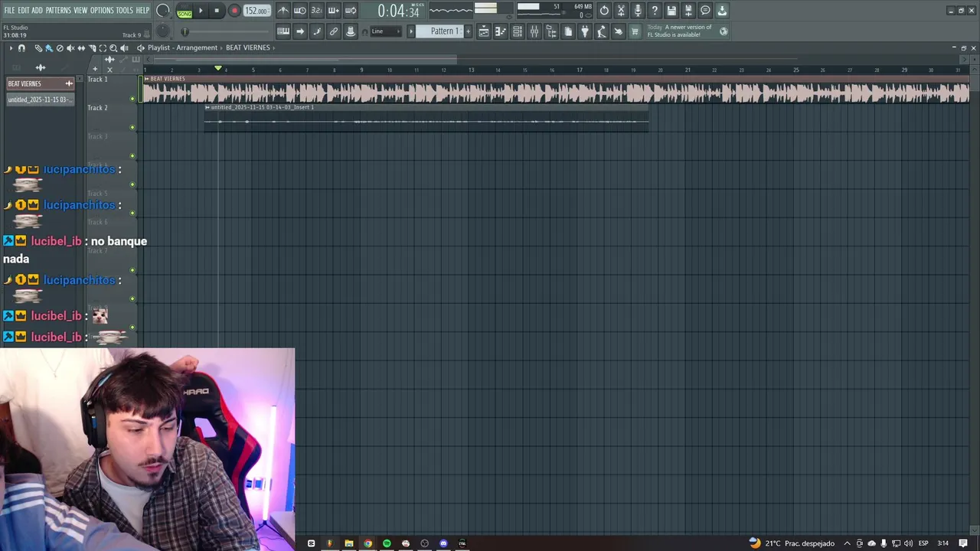This screenshot has width=980, height=551.
Task: Open the FILE menu
Action: [x=9, y=11]
